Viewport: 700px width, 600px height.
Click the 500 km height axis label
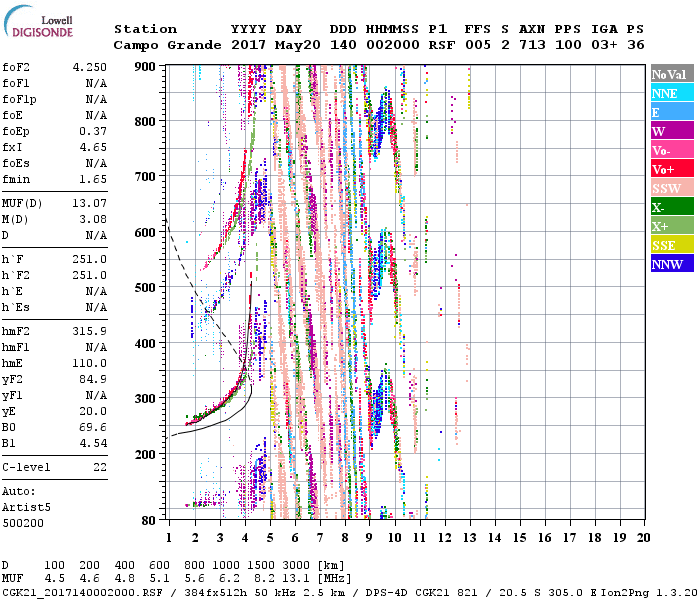coord(145,288)
